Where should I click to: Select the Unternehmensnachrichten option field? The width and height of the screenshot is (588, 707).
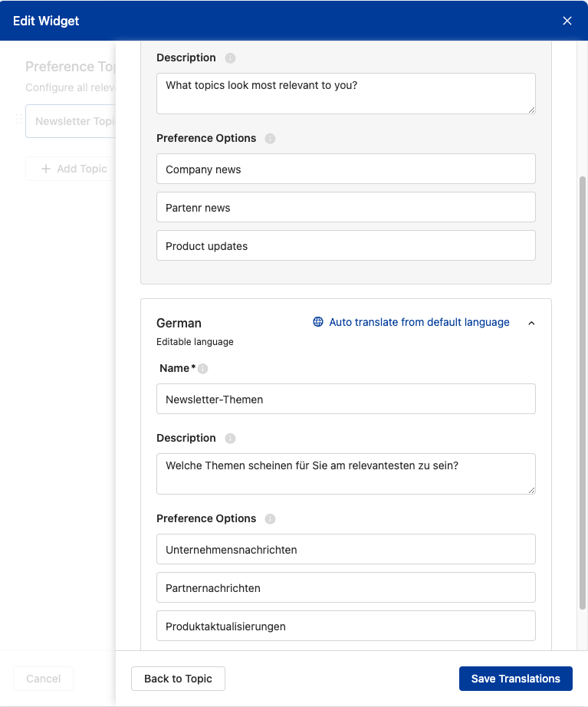pos(346,549)
